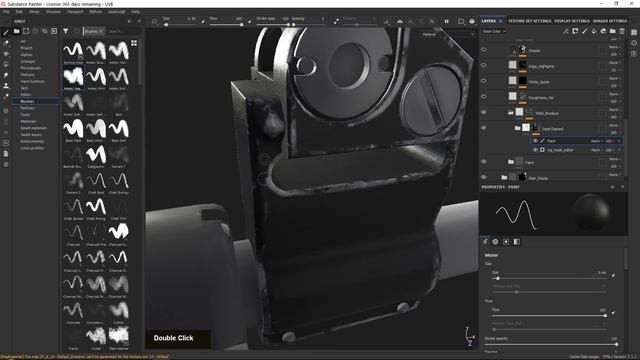Screen dimensions: 640x360
Task: Hide the Roughness_Var layer
Action: click(x=484, y=97)
